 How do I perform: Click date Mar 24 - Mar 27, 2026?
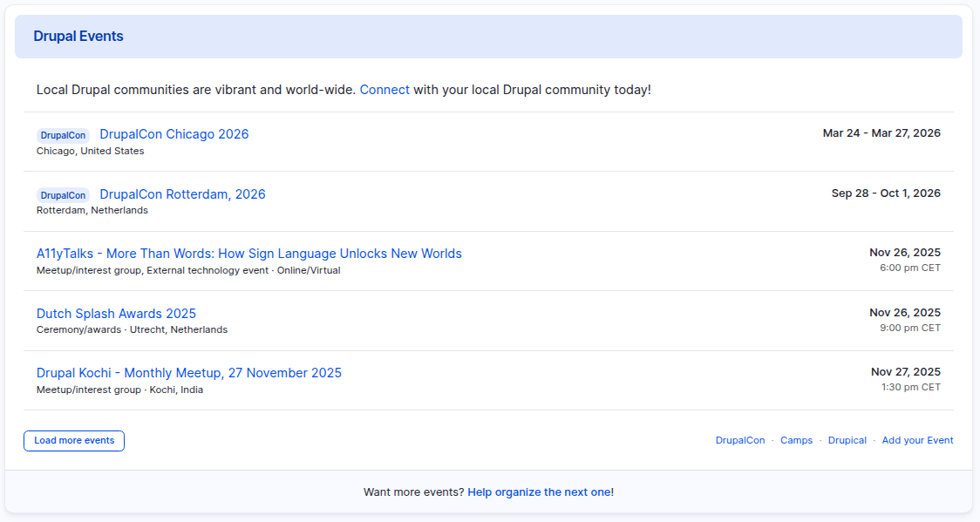[881, 133]
